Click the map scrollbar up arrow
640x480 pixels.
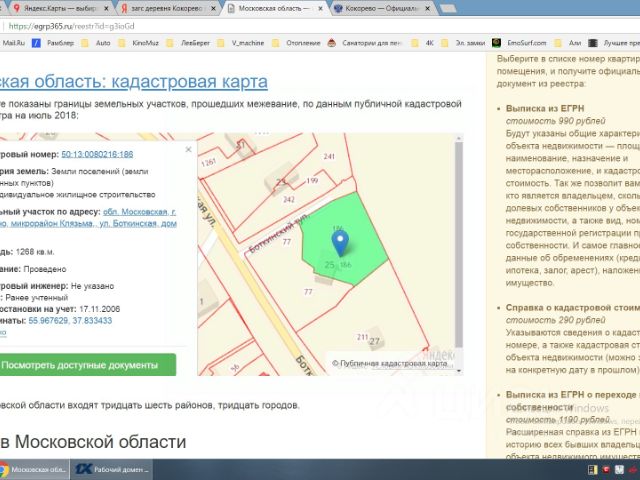tap(459, 138)
